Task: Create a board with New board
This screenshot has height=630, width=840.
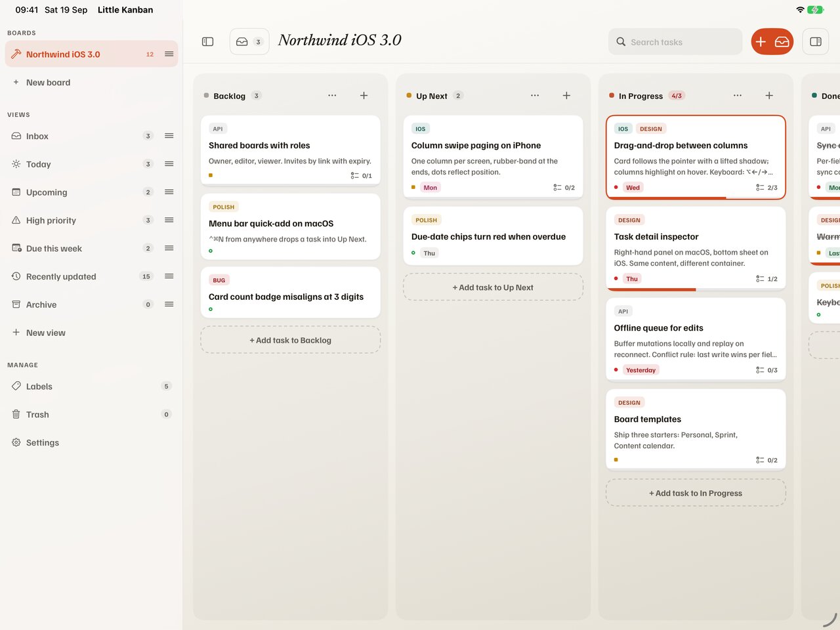Action: tap(91, 82)
